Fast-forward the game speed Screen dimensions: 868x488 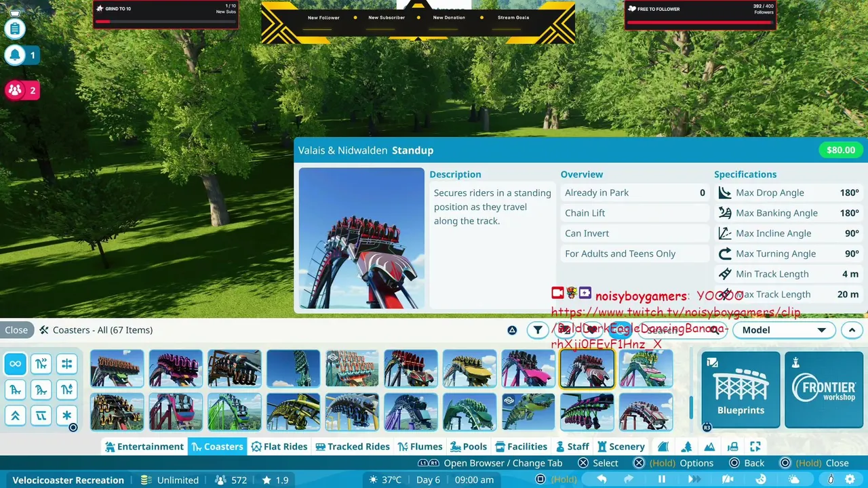tap(694, 480)
